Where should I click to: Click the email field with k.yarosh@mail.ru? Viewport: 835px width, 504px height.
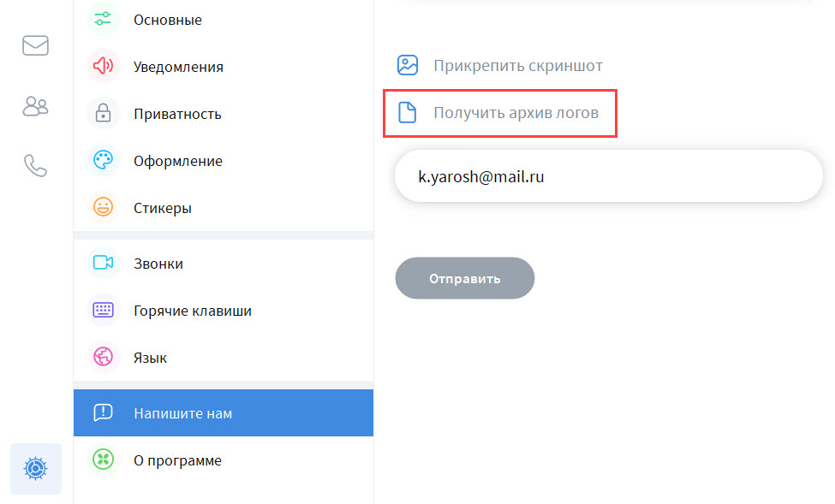608,177
